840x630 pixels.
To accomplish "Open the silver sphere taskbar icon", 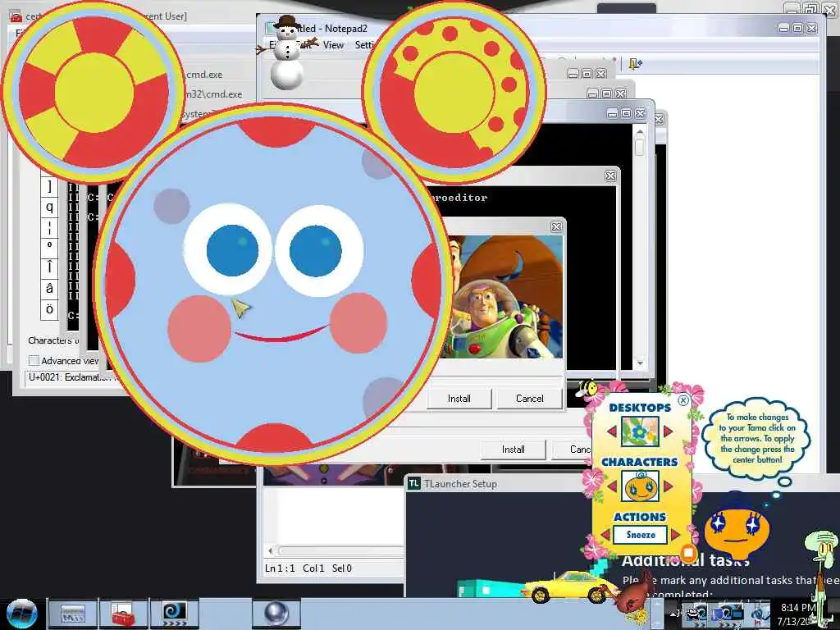I will (276, 614).
